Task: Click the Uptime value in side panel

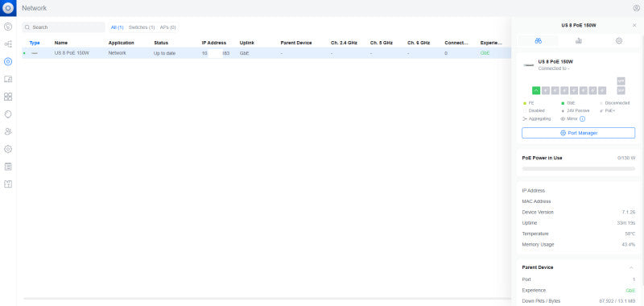Action: 626,223
